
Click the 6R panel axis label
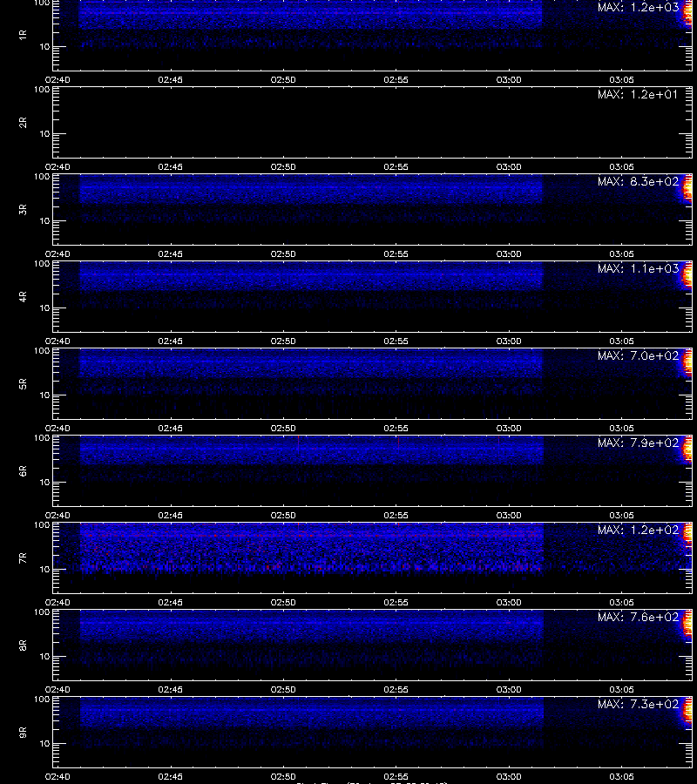pos(23,470)
